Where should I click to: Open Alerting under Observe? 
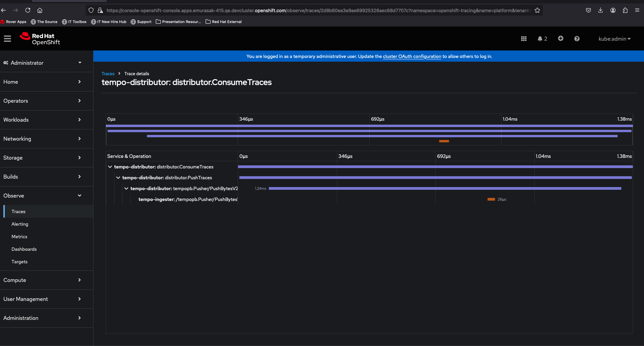pos(48,224)
